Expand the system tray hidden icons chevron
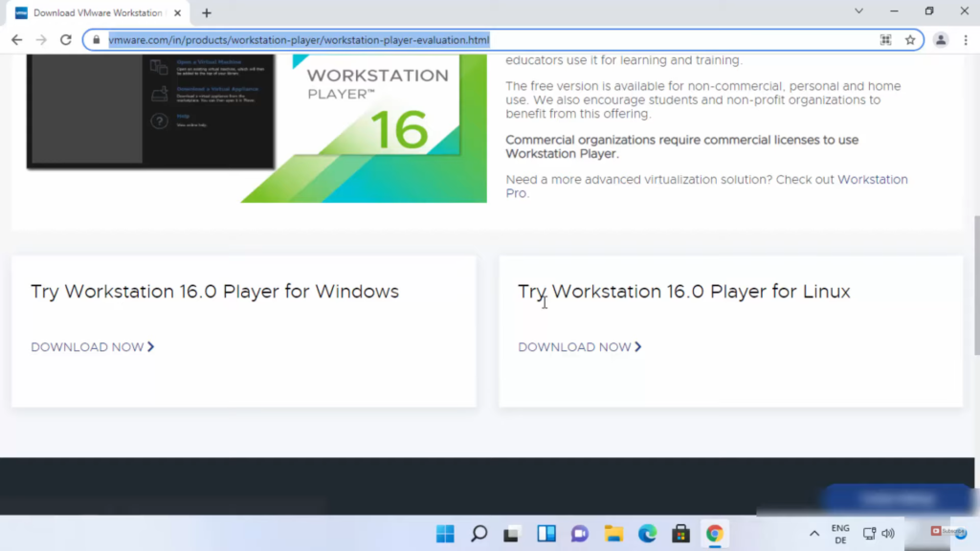Screen dimensions: 980x551 [x=814, y=534]
